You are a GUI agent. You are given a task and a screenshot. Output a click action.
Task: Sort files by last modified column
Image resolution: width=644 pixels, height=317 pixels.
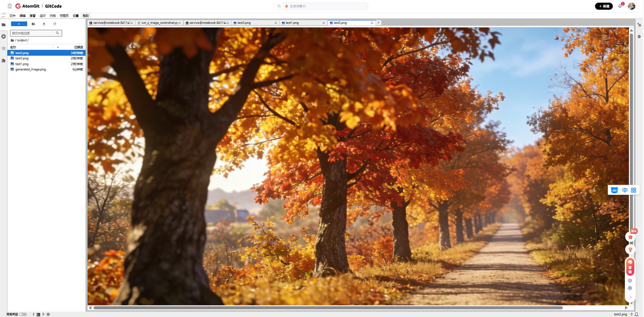pyautogui.click(x=78, y=47)
